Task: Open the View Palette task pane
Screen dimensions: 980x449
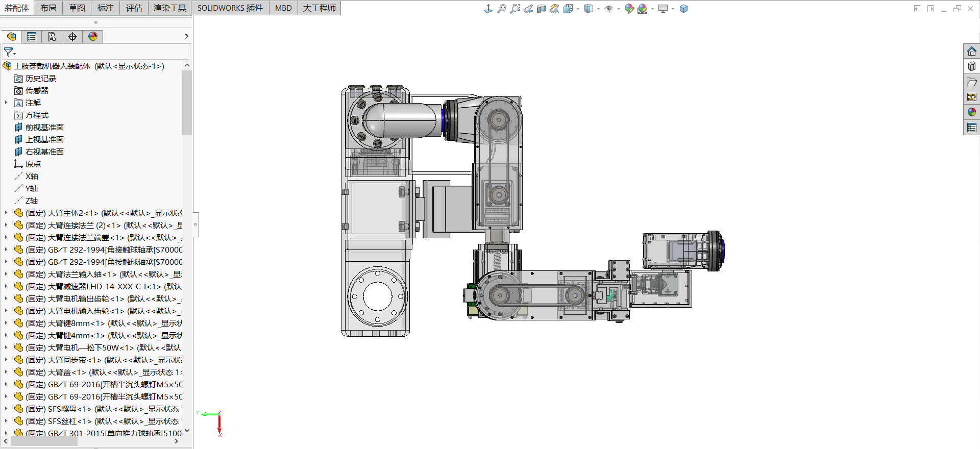Action: pyautogui.click(x=972, y=97)
